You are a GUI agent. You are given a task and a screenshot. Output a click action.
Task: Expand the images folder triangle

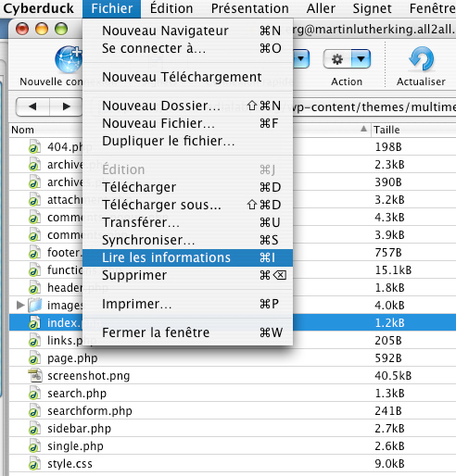click(x=20, y=306)
